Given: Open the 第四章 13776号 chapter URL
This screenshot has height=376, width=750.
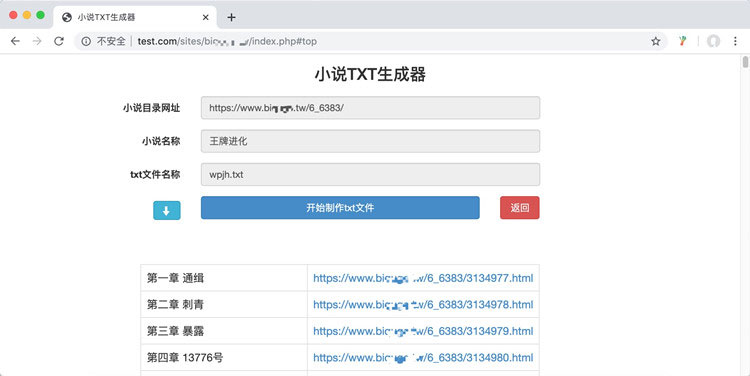Looking at the screenshot, I should (x=423, y=357).
